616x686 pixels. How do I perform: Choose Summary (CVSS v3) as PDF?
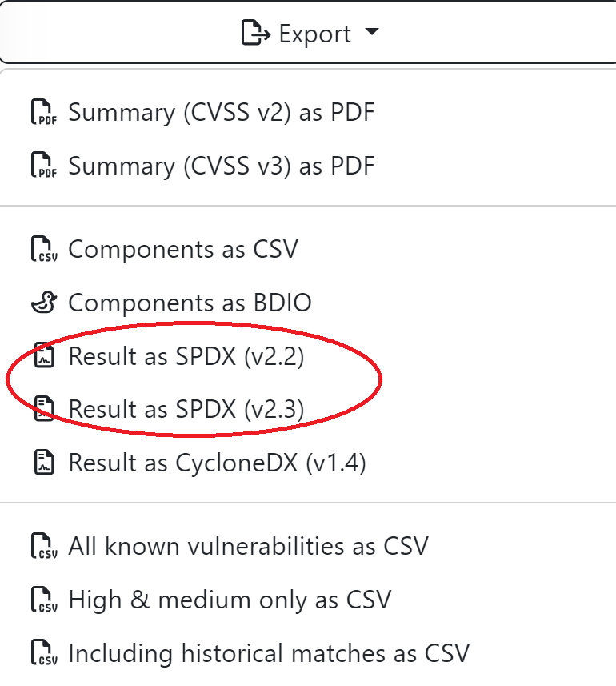point(222,166)
